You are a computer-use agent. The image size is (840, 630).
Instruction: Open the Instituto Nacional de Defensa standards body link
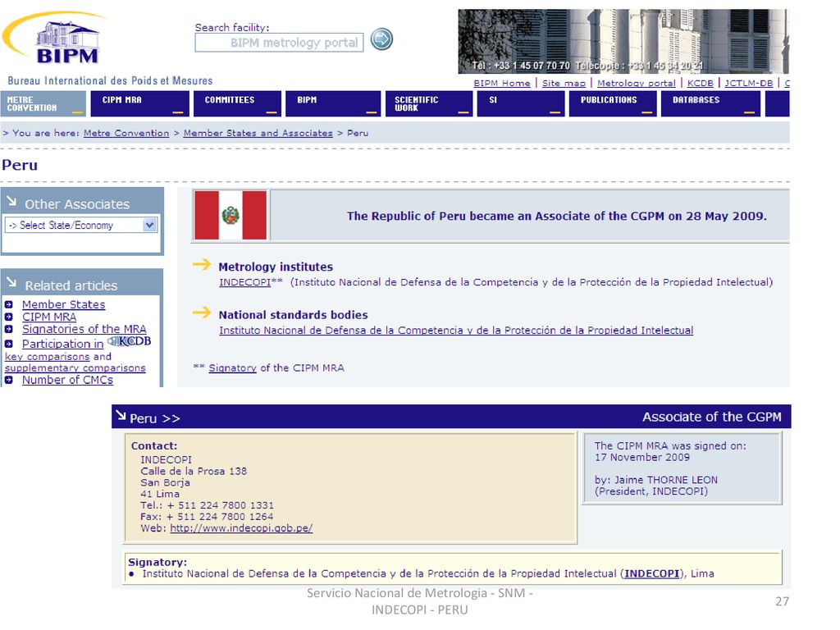(456, 331)
